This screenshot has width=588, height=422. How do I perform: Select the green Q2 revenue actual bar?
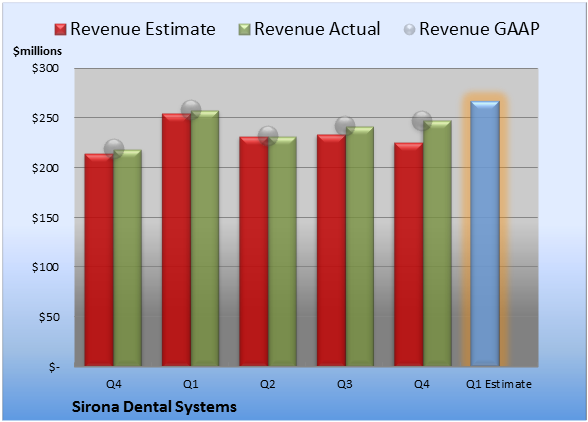pos(282,252)
